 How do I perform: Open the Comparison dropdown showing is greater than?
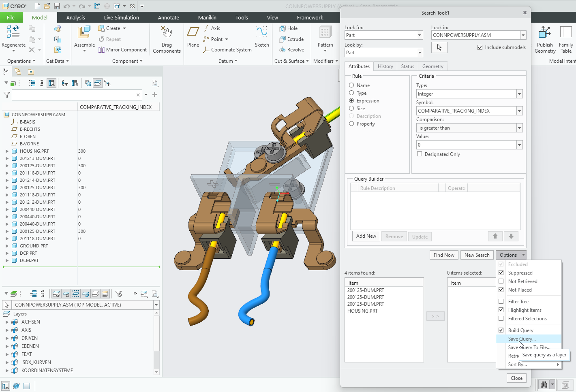(x=519, y=128)
